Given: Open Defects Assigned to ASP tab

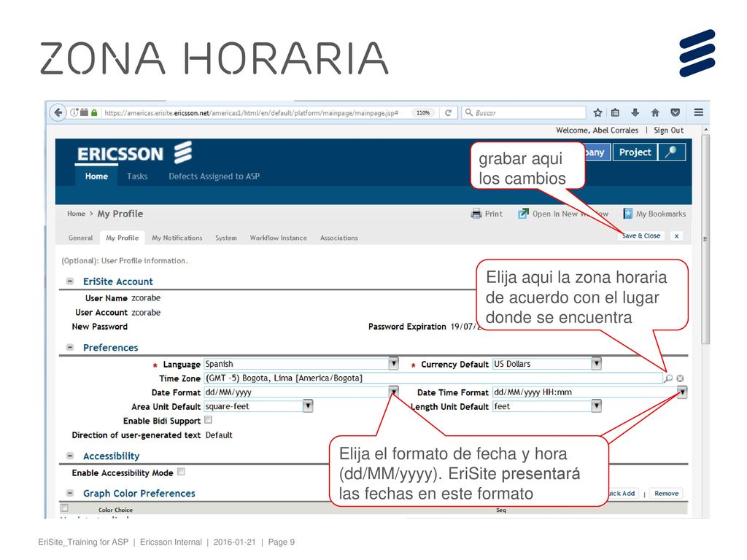Looking at the screenshot, I should [x=214, y=176].
